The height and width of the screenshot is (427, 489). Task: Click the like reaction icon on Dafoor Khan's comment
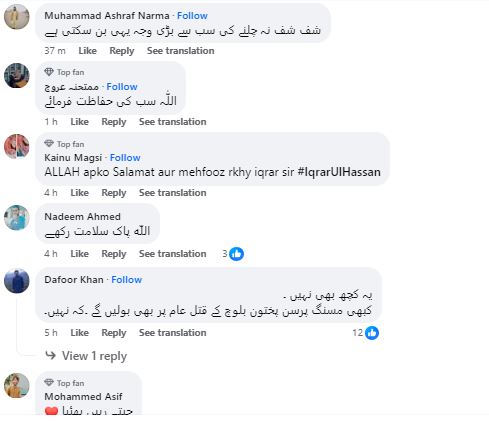point(372,333)
